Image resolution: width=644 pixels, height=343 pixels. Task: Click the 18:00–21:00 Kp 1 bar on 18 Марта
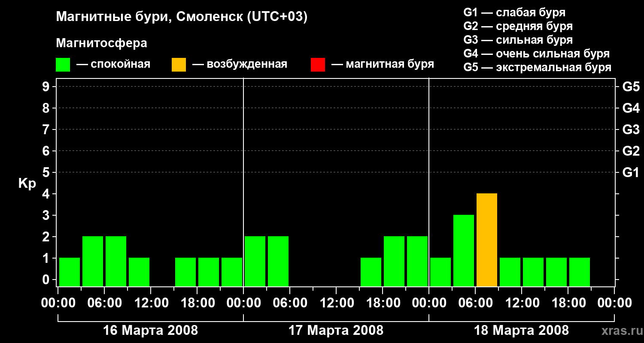pos(580,272)
